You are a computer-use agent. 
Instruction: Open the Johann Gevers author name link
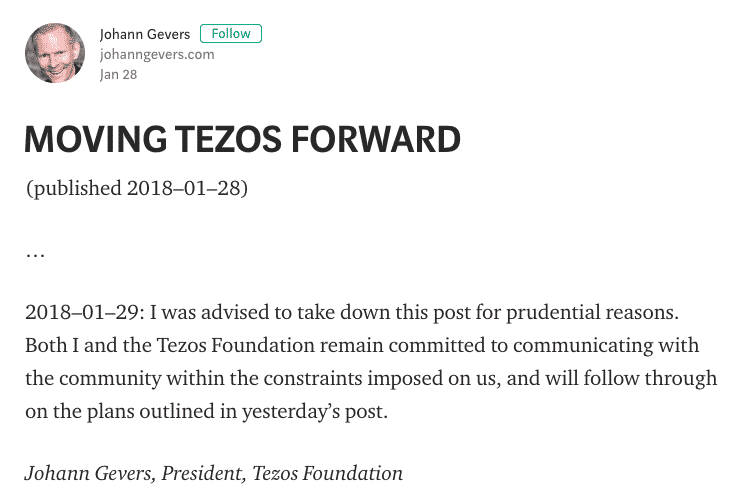(x=145, y=34)
